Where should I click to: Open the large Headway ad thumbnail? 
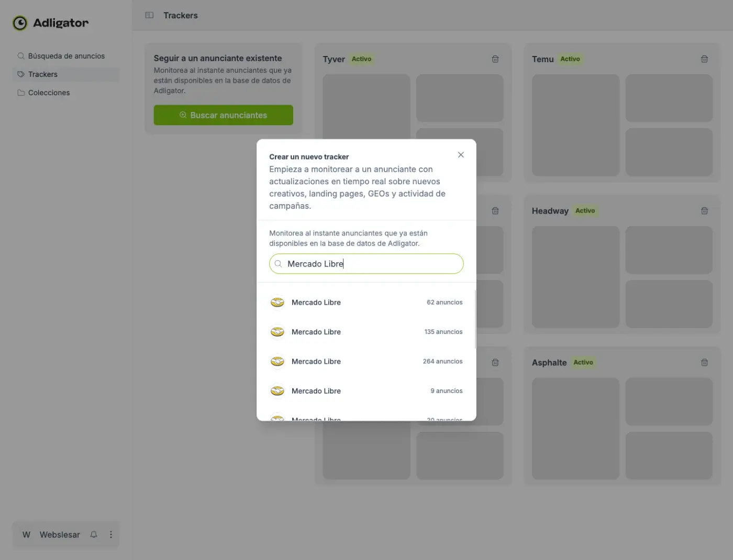coord(575,277)
